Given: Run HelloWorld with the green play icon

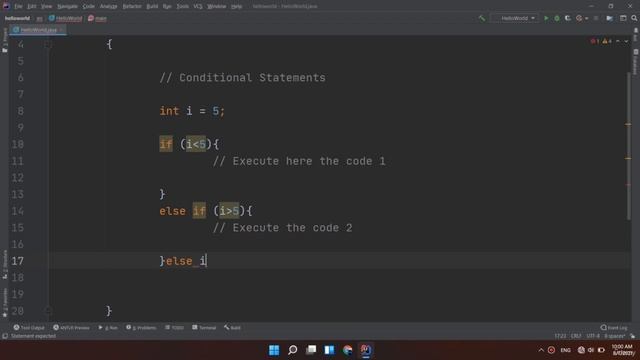Looking at the screenshot, I should tap(546, 18).
